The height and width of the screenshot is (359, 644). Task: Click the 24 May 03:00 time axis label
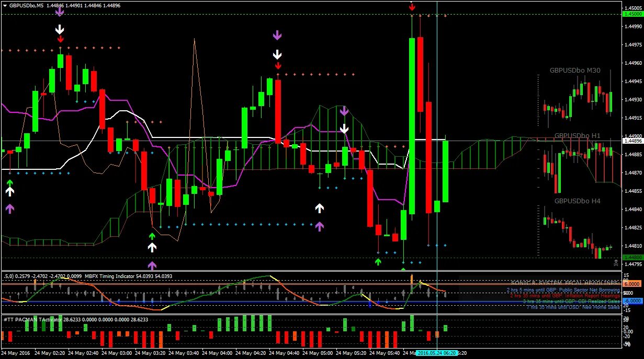click(117, 354)
